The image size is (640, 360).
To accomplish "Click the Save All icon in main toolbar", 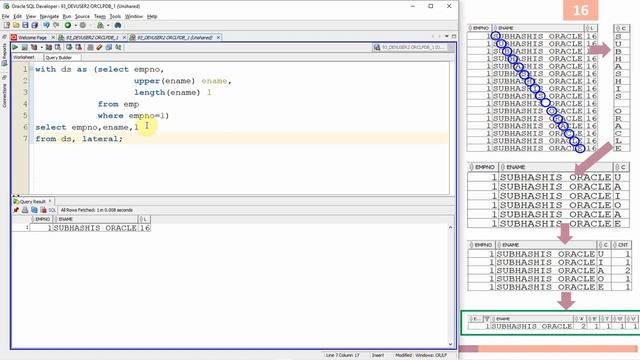I will click(x=35, y=25).
